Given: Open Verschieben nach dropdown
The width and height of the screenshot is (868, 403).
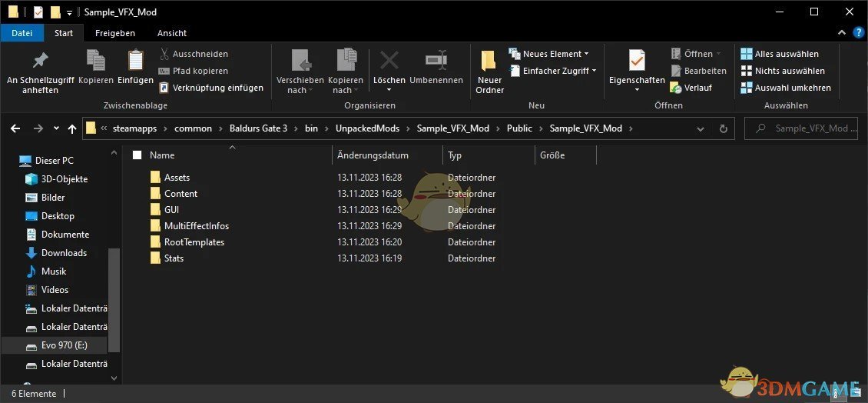Looking at the screenshot, I should pos(300,72).
